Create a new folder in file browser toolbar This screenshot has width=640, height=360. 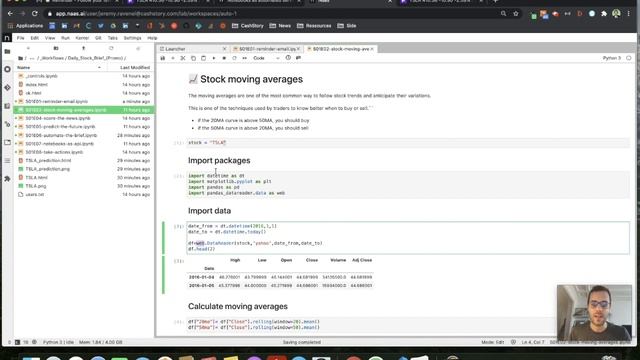click(56, 48)
